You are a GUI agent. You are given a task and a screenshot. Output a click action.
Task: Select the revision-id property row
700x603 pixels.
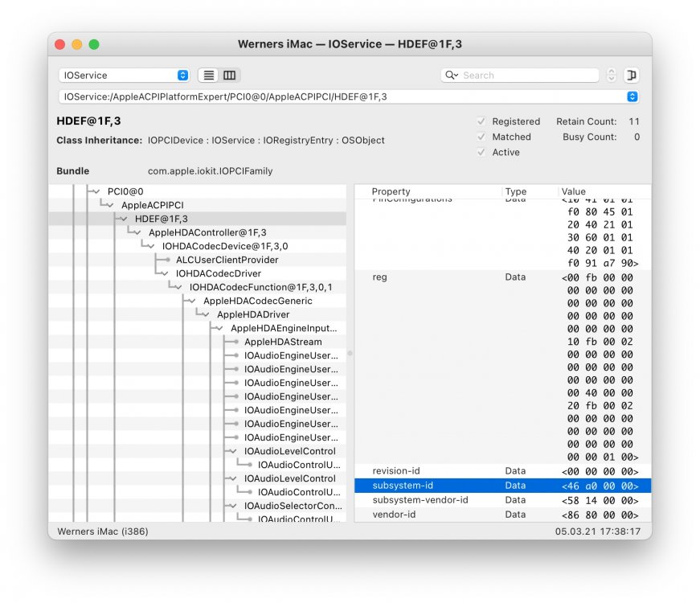[x=502, y=471]
